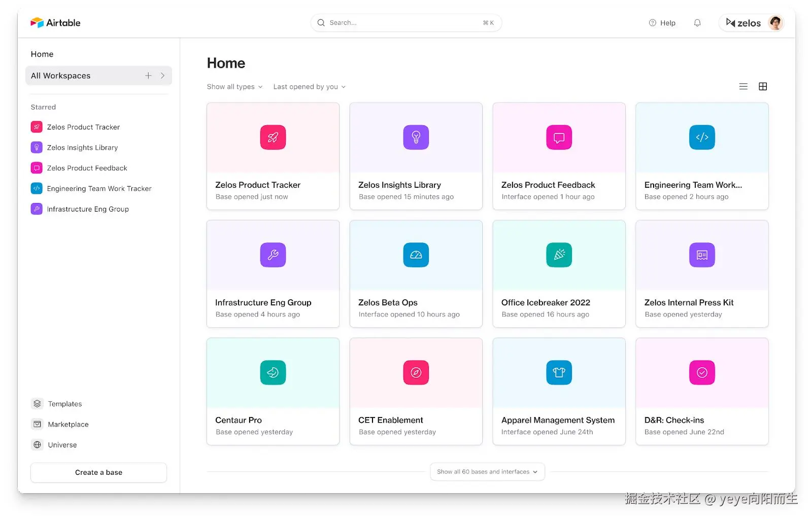
Task: Open starred Engineering Team Work Tracker link
Action: point(99,189)
